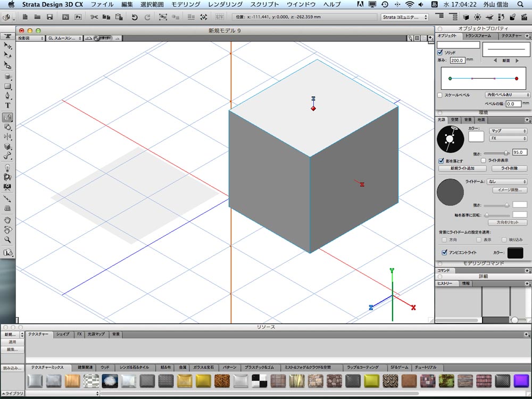Select the Bones tool in tool palette
The image size is (532, 399).
point(7,156)
